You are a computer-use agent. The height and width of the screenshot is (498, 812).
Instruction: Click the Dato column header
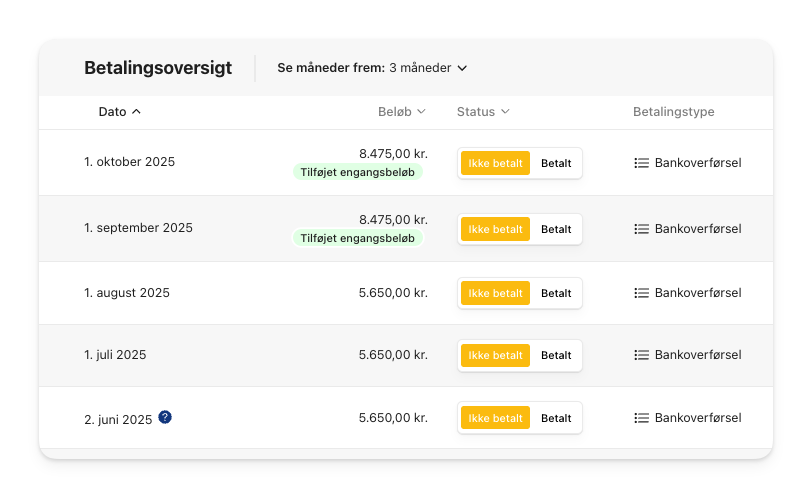point(112,112)
